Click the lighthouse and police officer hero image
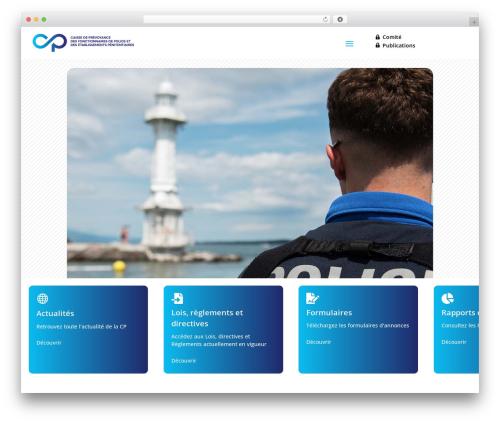This screenshot has width=500, height=423. [250, 173]
